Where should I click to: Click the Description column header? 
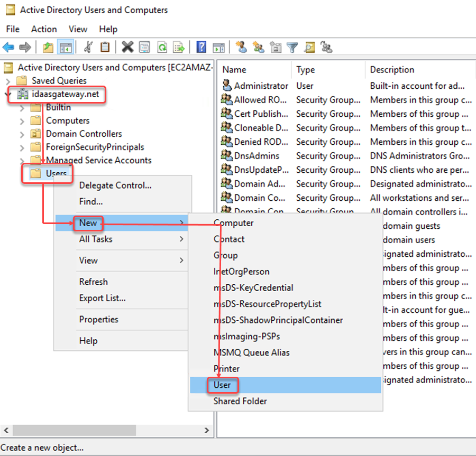click(x=392, y=70)
